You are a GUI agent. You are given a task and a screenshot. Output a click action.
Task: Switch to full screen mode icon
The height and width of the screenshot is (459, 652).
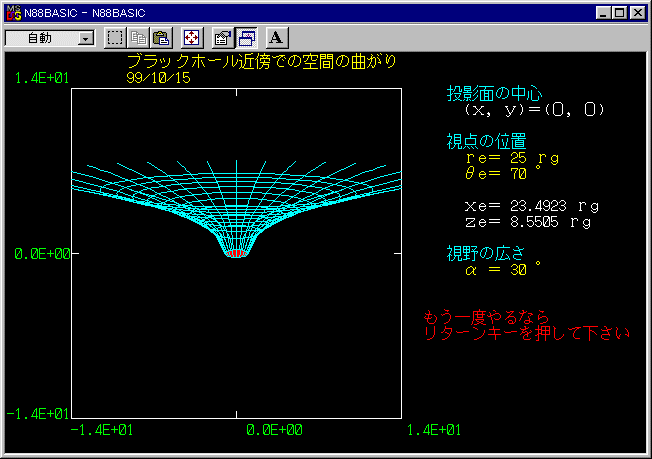192,38
